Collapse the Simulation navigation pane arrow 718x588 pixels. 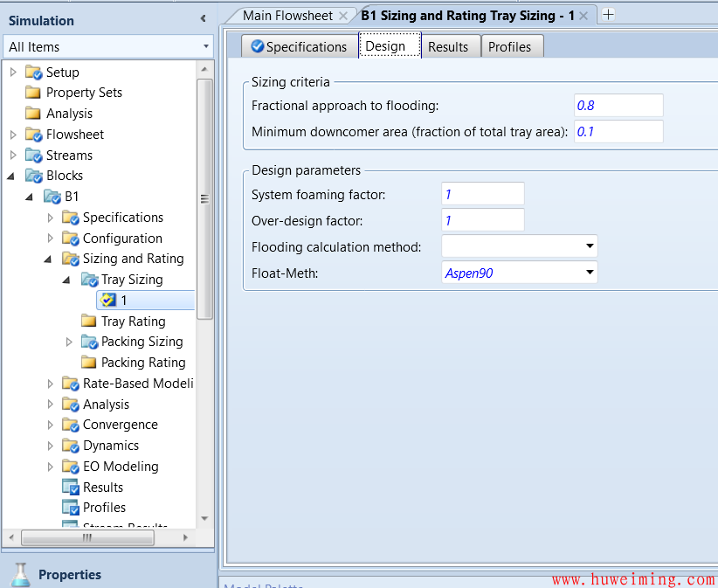tap(204, 19)
